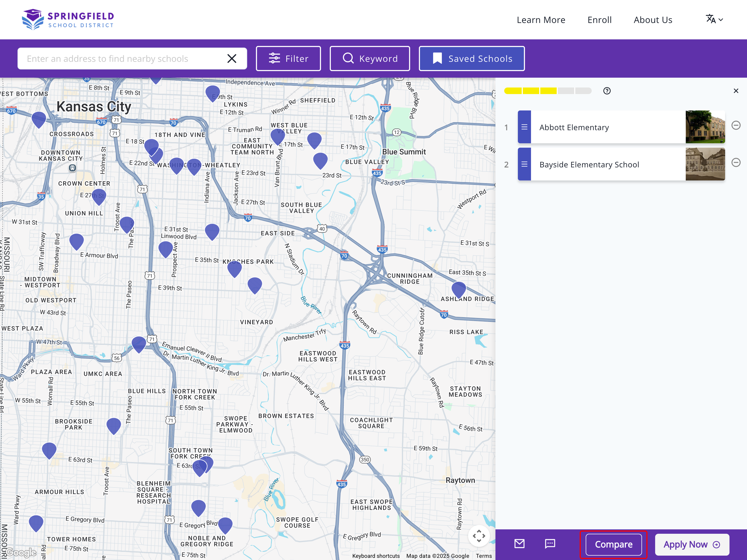Type in the address search field

point(122,59)
